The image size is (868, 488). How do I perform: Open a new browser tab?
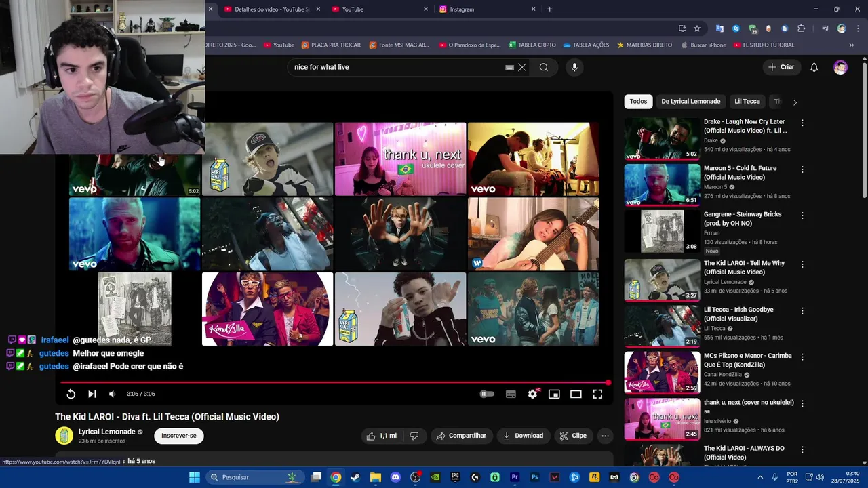[x=549, y=9]
